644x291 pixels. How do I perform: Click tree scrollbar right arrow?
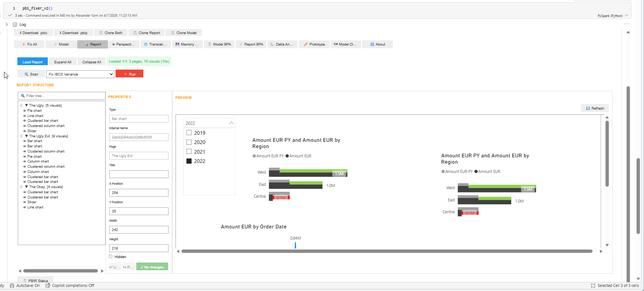(x=102, y=271)
